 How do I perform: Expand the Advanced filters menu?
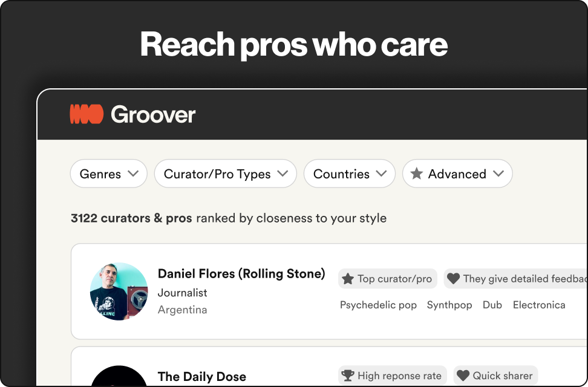pyautogui.click(x=457, y=174)
